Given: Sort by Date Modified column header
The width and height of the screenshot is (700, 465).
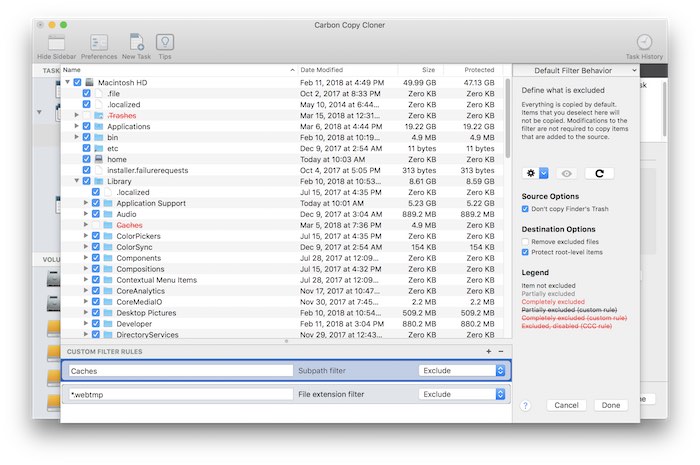Looking at the screenshot, I should pyautogui.click(x=347, y=70).
